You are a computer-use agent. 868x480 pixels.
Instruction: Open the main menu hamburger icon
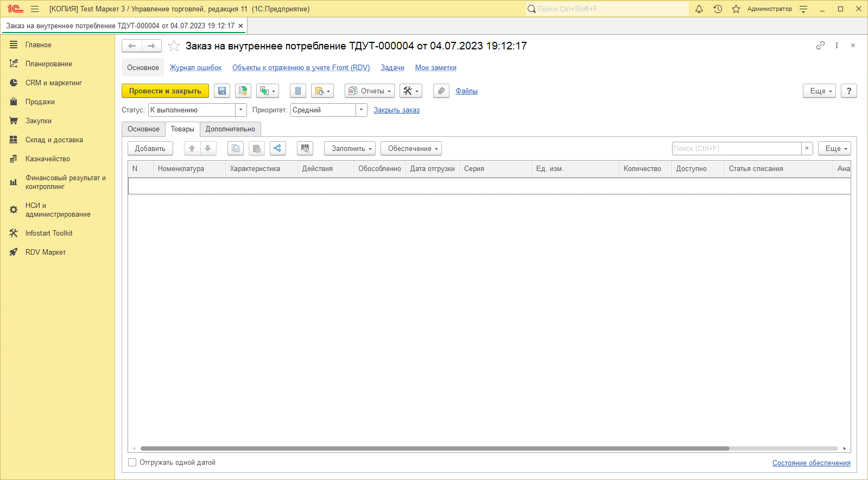tap(35, 9)
